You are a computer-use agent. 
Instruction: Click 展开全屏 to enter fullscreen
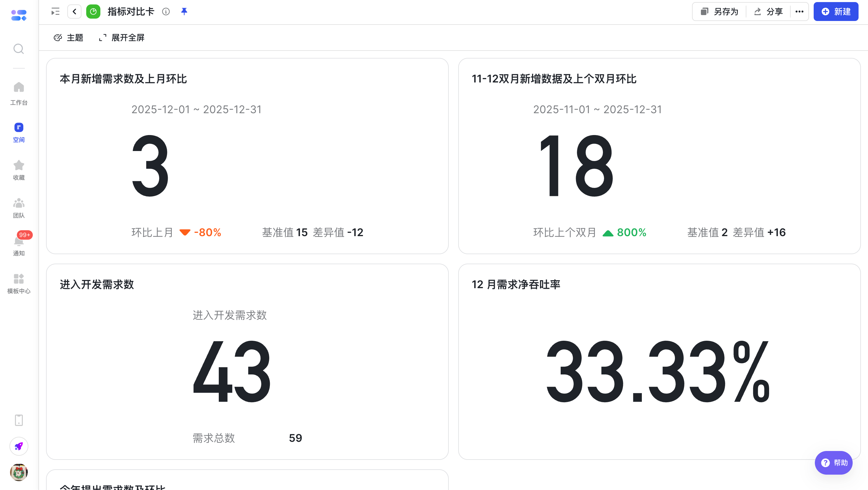[x=121, y=38]
